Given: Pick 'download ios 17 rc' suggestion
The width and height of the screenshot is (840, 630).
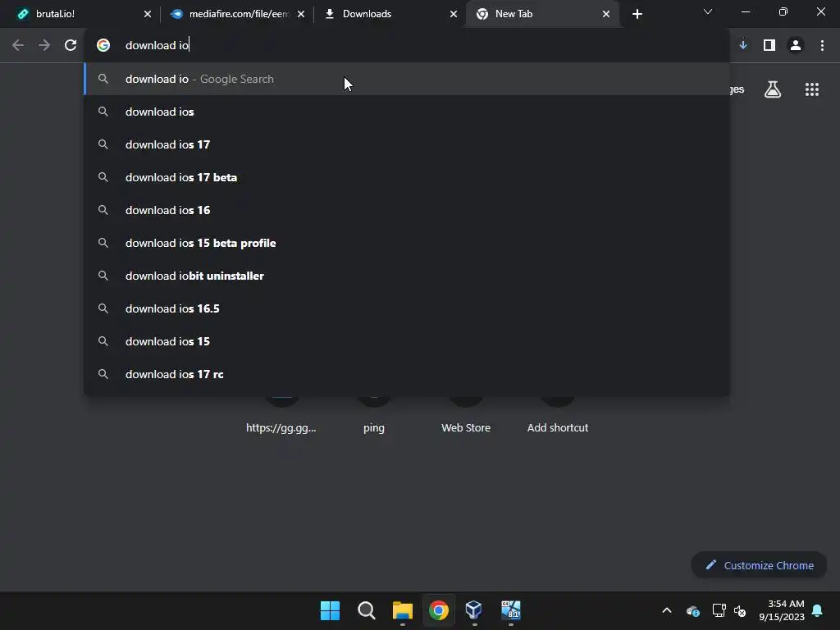Looking at the screenshot, I should pos(407,374).
